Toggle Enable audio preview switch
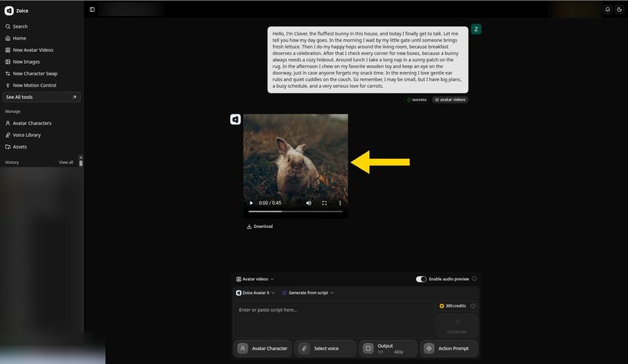 click(x=421, y=279)
